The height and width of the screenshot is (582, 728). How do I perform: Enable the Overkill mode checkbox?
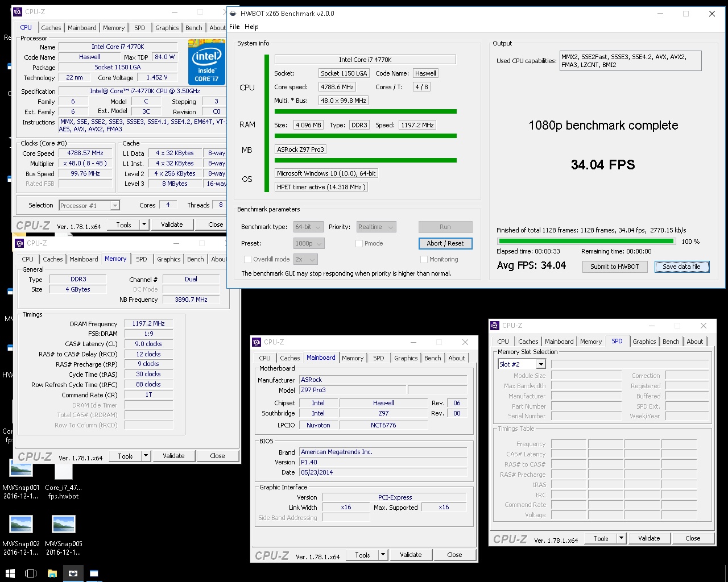point(247,259)
